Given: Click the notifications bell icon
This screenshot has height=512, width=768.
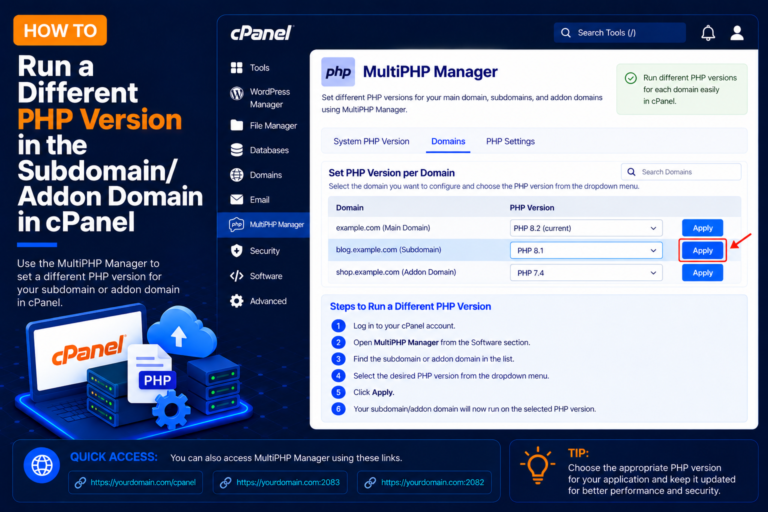Looking at the screenshot, I should coord(708,33).
